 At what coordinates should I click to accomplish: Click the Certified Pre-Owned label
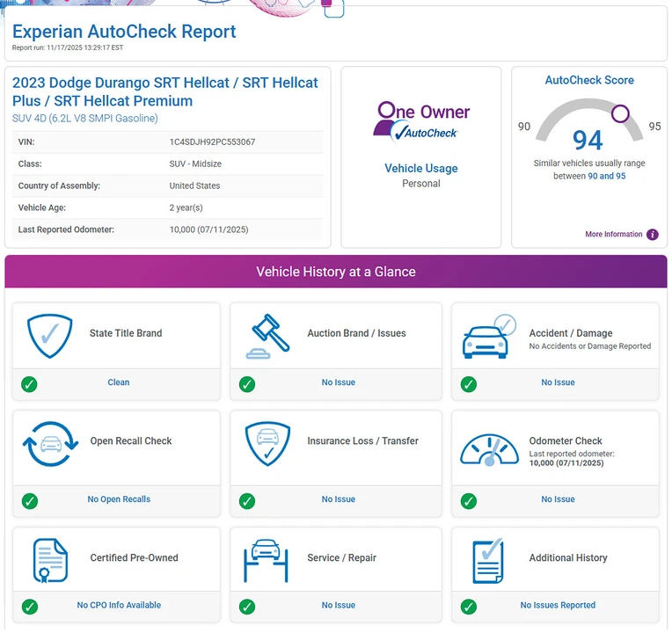(135, 557)
